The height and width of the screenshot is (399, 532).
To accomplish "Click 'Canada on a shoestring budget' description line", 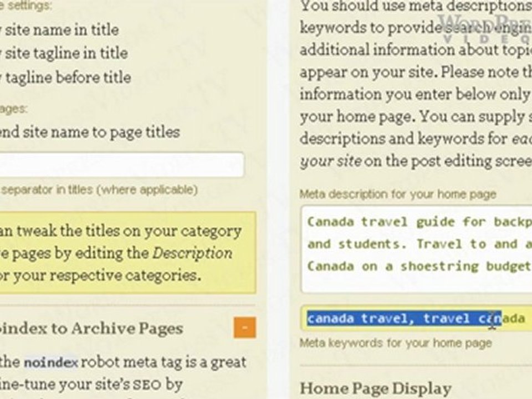I will click(x=420, y=267).
